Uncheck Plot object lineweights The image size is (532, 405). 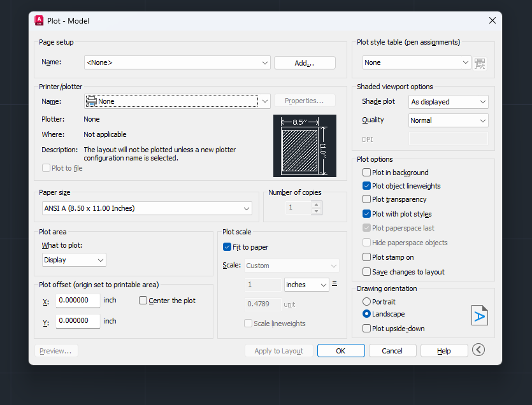click(x=366, y=186)
